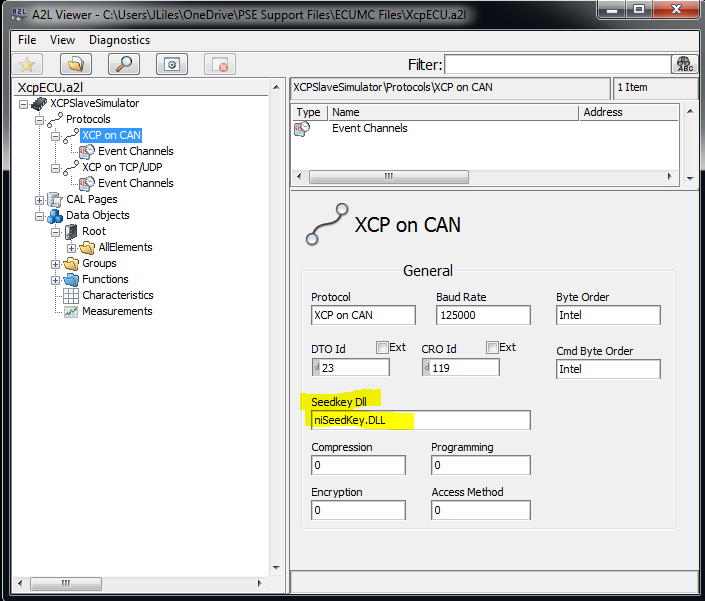Screen dimensions: 705x601
Task: Click the XCP on TCP/UDP protocol icon
Action: click(71, 168)
